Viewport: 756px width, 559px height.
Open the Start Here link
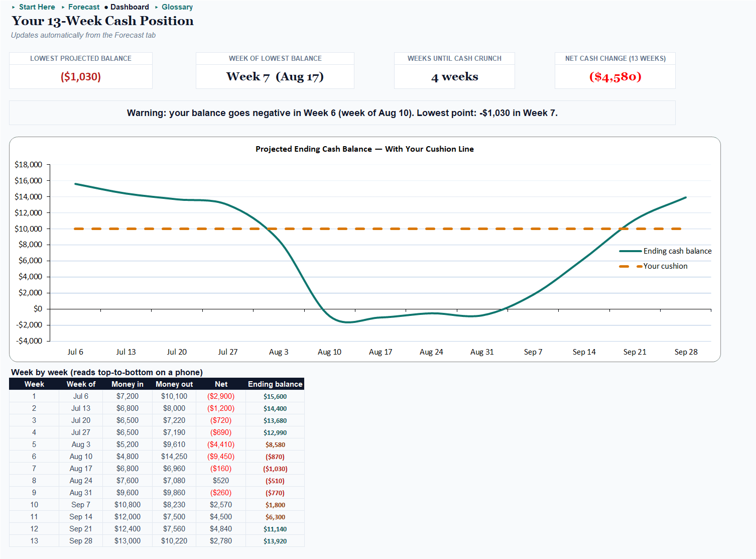pyautogui.click(x=37, y=7)
